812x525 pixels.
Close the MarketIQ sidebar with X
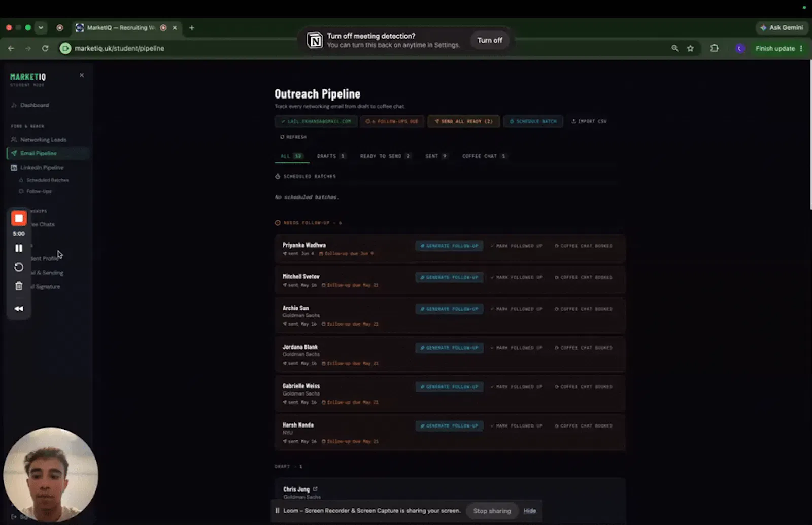point(82,75)
